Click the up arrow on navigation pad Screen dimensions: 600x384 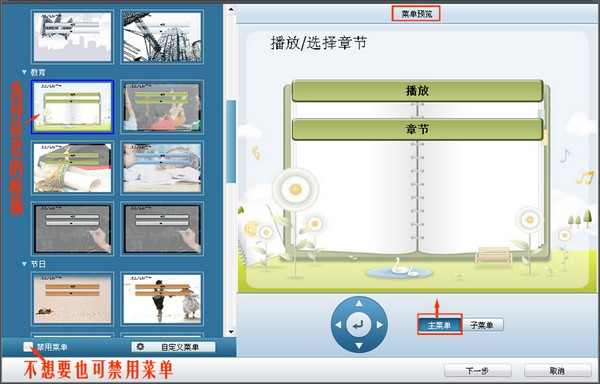[359, 303]
